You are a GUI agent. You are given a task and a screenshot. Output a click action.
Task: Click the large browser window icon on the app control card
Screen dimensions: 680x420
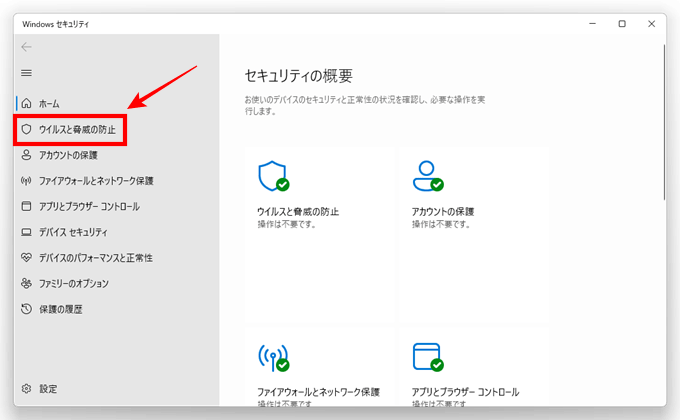(428, 358)
